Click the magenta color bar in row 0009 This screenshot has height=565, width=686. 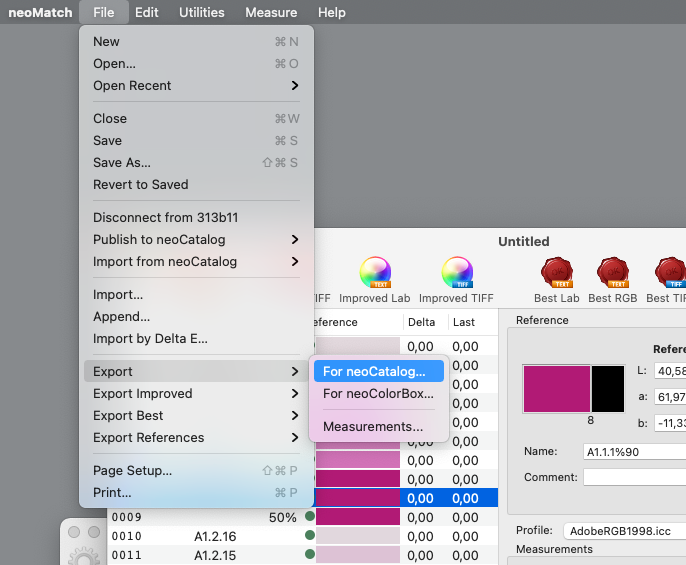pyautogui.click(x=358, y=516)
